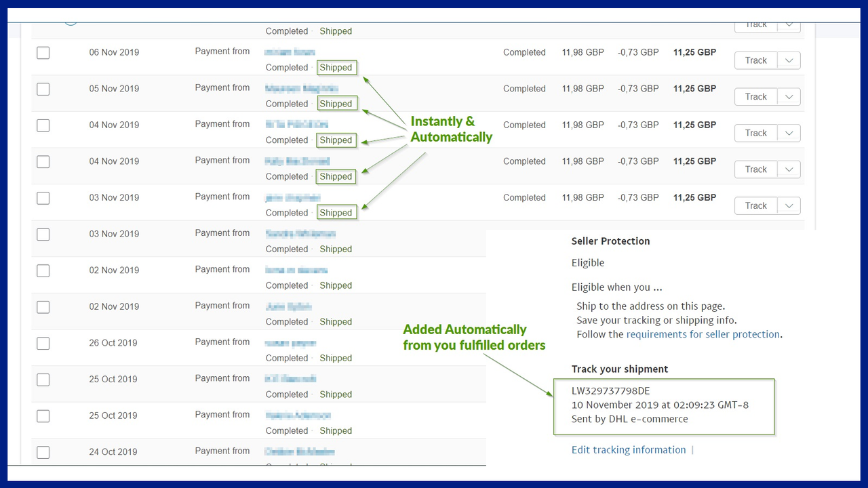Click the payment sender name on the 02 Nov row

[x=296, y=269]
